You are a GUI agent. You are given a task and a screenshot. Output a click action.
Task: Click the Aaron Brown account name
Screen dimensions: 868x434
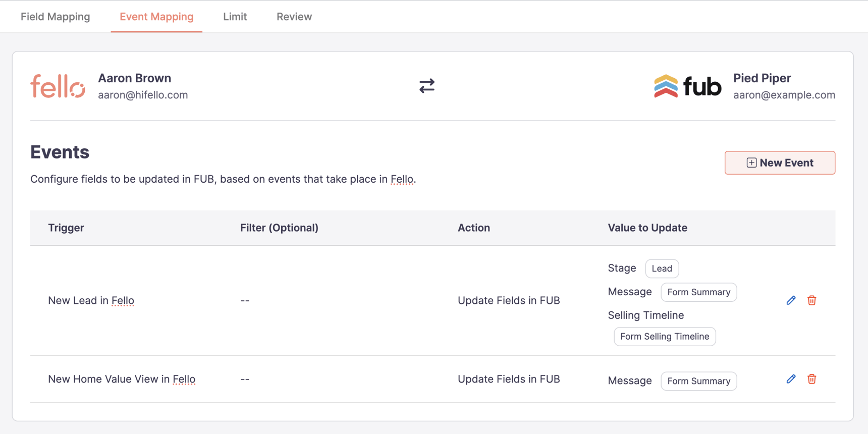tap(134, 78)
